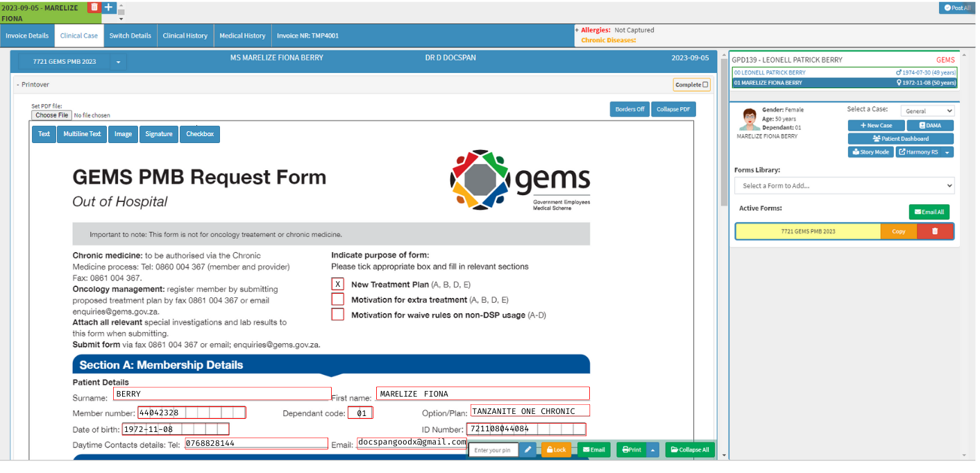Image resolution: width=980 pixels, height=473 pixels.
Task: Select dependant 01 MARELIZE FIONA BERRY
Action: (x=845, y=83)
